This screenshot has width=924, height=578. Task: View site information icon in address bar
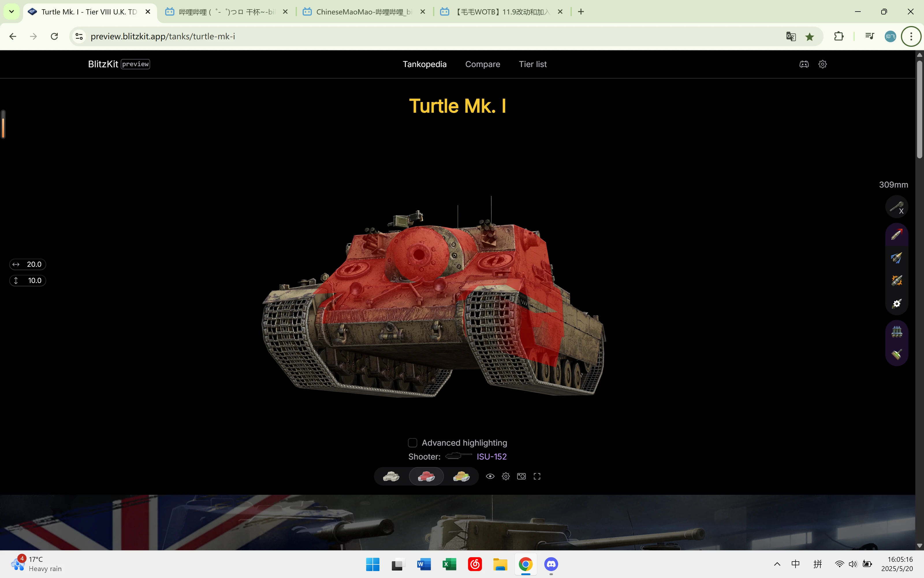click(x=79, y=36)
